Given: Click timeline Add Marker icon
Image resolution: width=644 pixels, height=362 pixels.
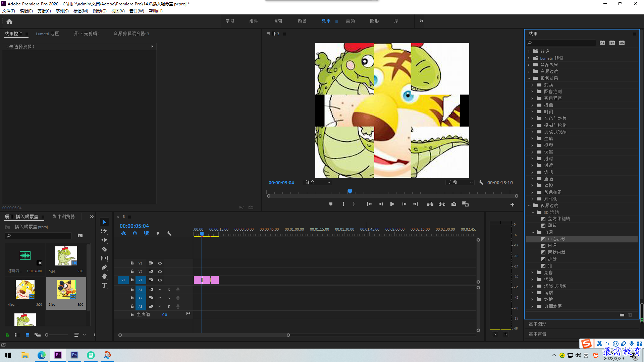Looking at the screenshot, I should pos(158,233).
